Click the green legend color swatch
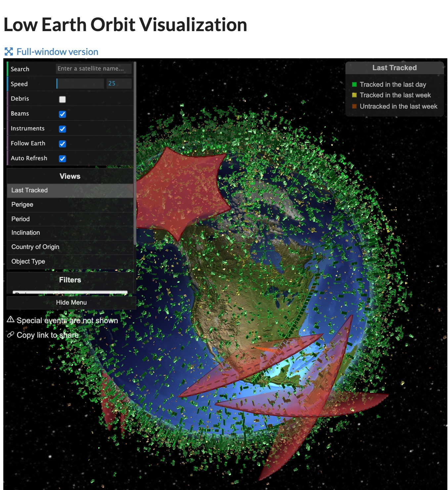Viewport: 448px width, 490px height. 354,84
